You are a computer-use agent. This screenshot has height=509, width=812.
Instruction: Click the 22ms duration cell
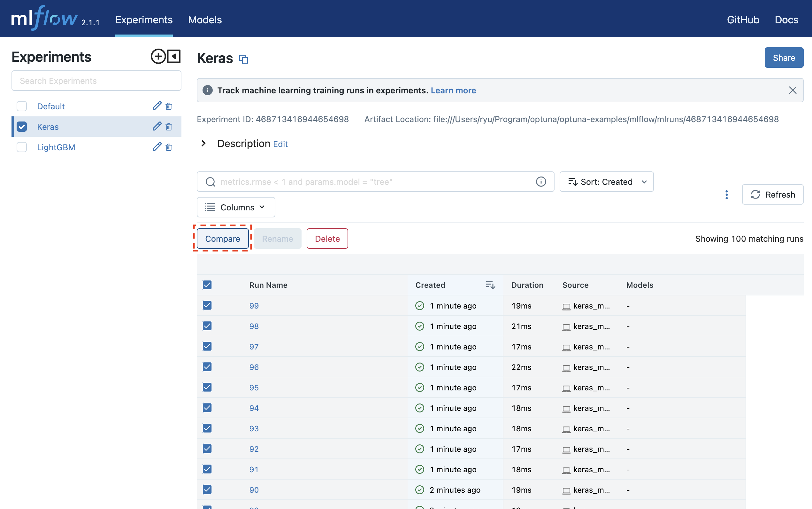click(521, 367)
